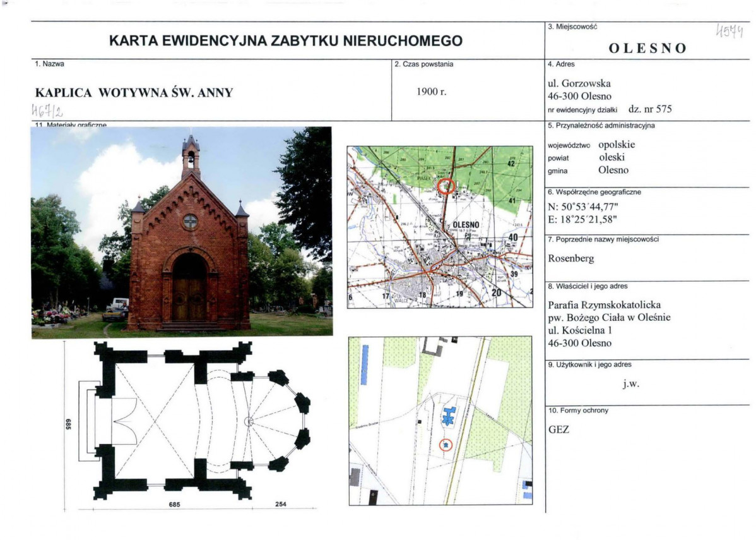The height and width of the screenshot is (540, 756).
Task: Click the title KARTA EWIDENCYJNA ZABYTKU NIERUCHOMEGO
Action: pos(285,40)
